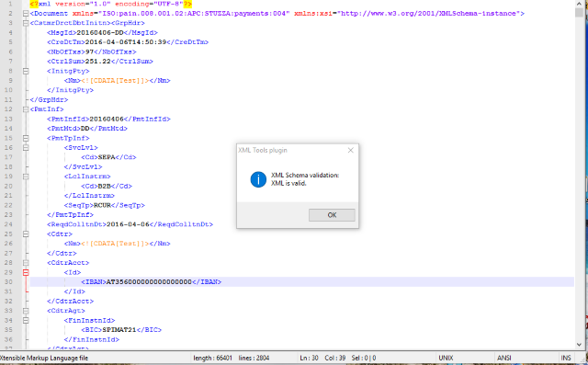The height and width of the screenshot is (365, 588).
Task: Collapse the CstmrDrctDbtInitn fold marker
Action: 26,23
